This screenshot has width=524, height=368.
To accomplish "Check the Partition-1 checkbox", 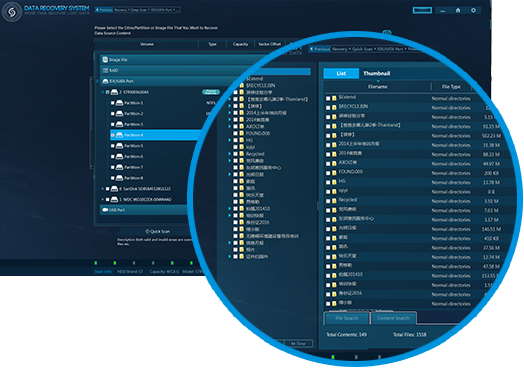I will point(113,103).
